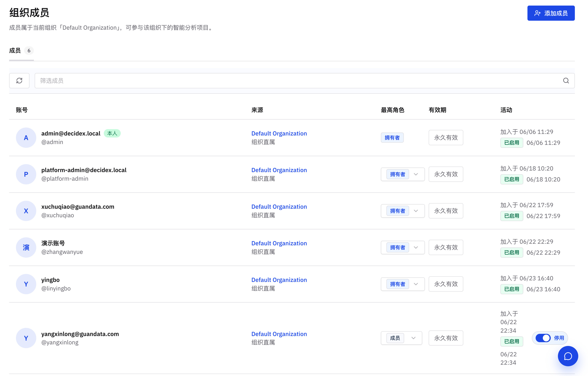Open Default Organization link in platform-admin row
588x376 pixels.
[x=279, y=170]
